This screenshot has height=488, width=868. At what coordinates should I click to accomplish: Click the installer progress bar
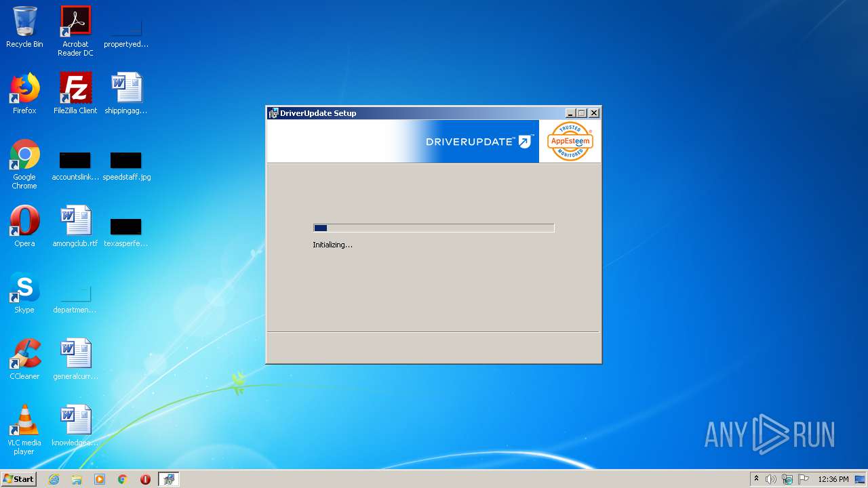coord(434,228)
